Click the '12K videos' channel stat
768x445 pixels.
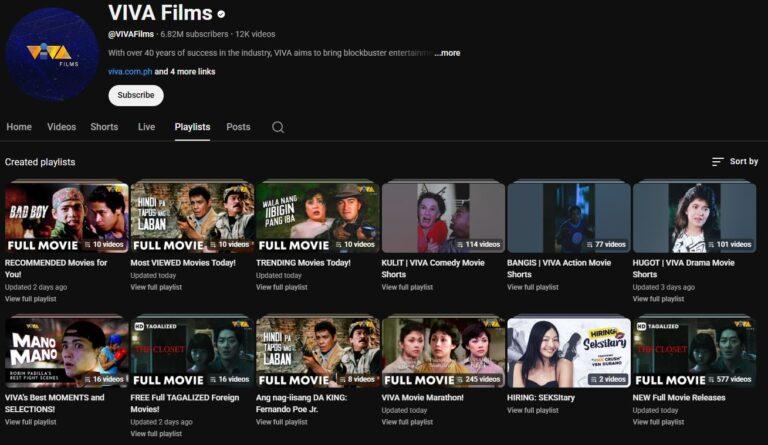[x=255, y=34]
